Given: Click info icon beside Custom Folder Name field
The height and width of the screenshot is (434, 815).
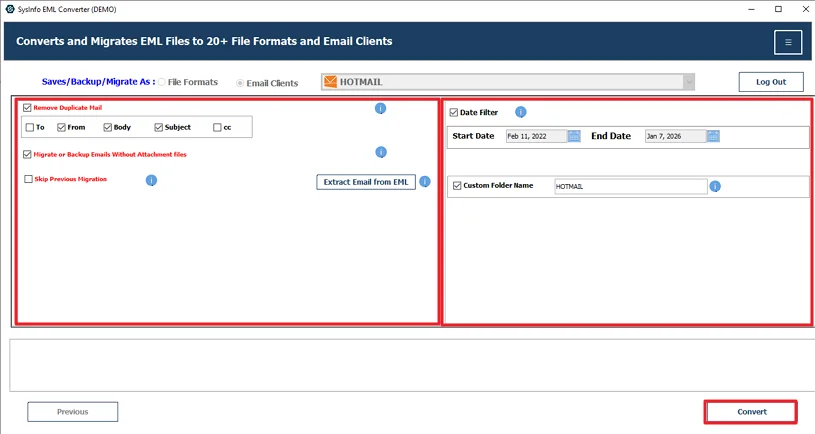Looking at the screenshot, I should tap(715, 186).
